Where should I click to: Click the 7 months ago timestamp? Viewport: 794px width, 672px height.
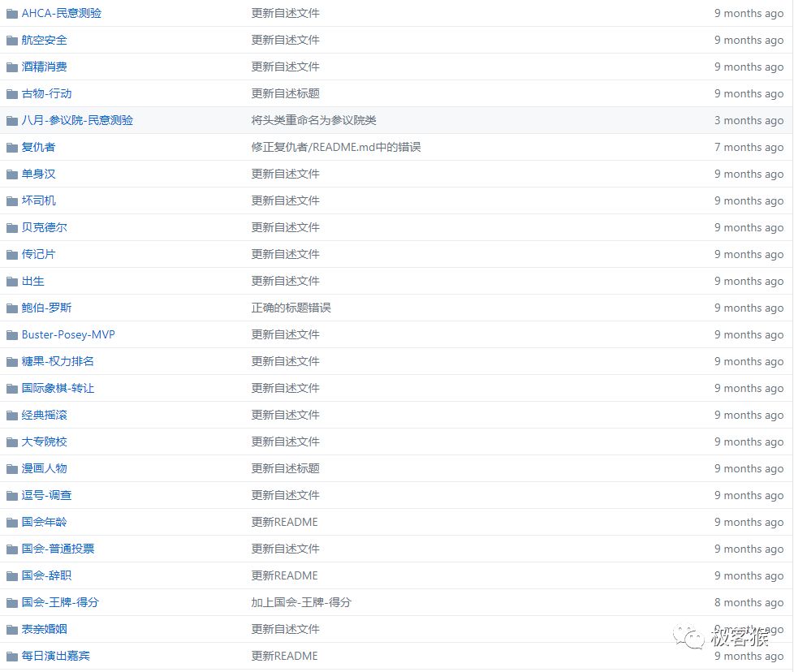(x=749, y=147)
